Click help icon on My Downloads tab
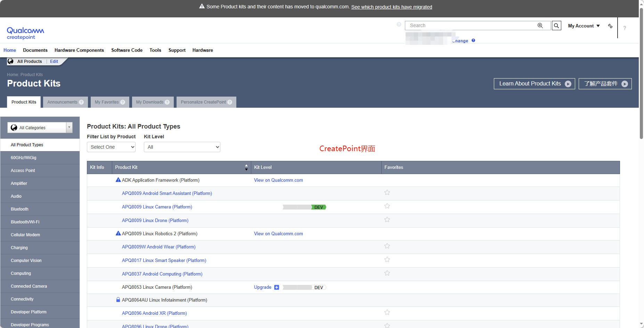The width and height of the screenshot is (644, 328). 167,102
